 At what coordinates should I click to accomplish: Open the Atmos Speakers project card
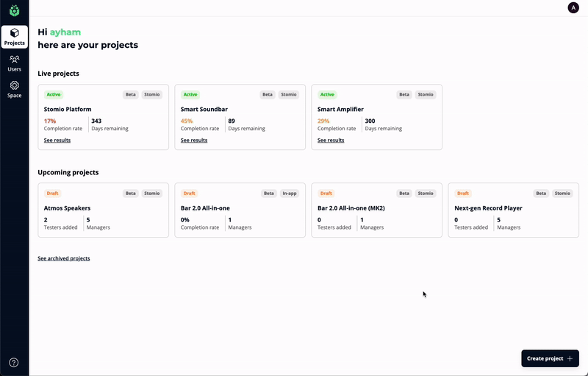(x=103, y=210)
